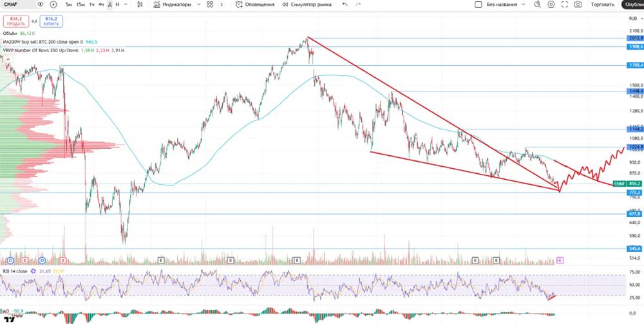Add a comparison symbol with the plus icon
Image resolution: width=644 pixels, height=324 pixels.
point(53,4)
